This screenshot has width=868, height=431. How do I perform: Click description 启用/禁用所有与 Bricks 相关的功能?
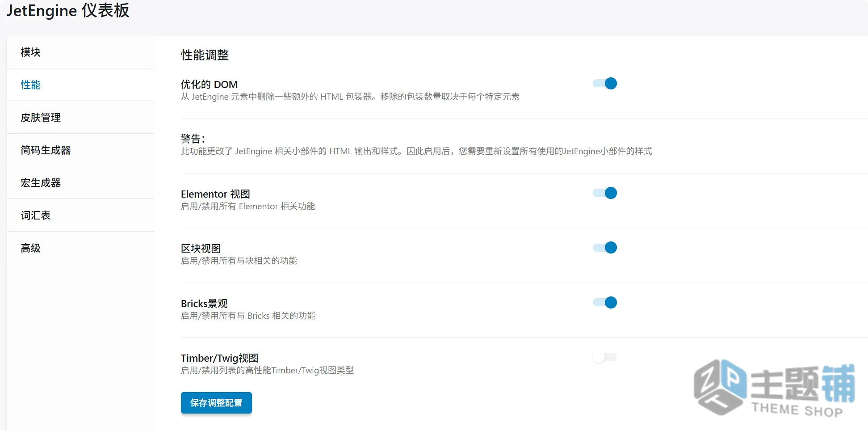coord(248,316)
